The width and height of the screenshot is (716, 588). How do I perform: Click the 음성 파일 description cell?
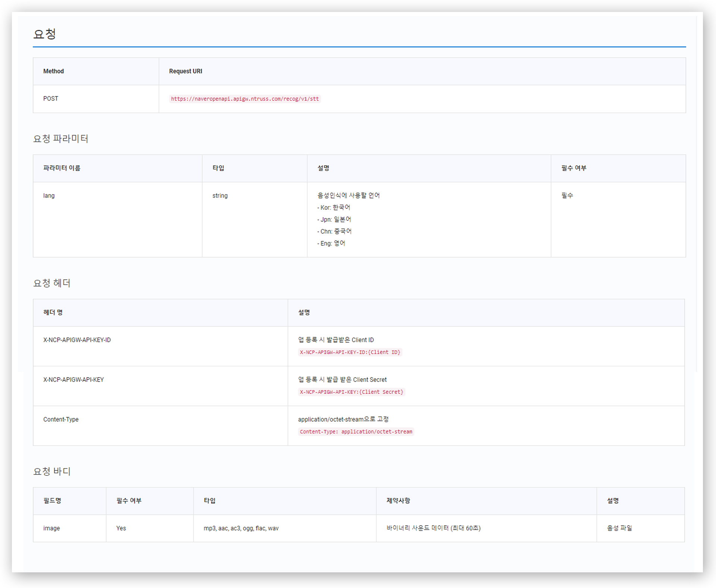coord(619,528)
